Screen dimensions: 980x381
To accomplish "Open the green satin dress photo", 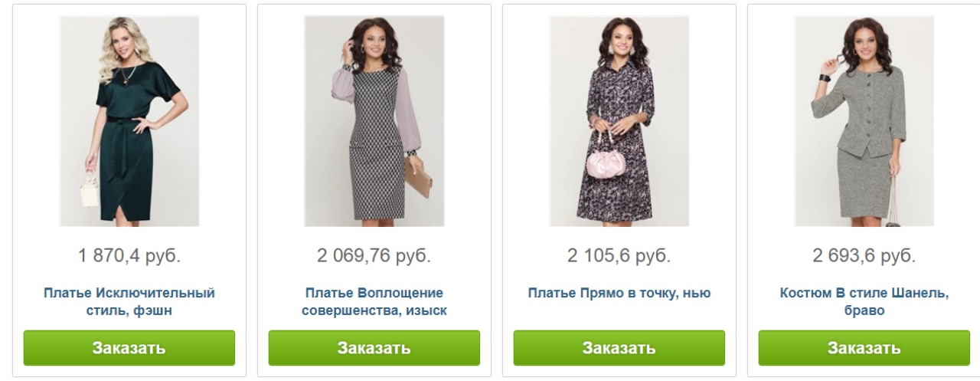I will (129, 121).
